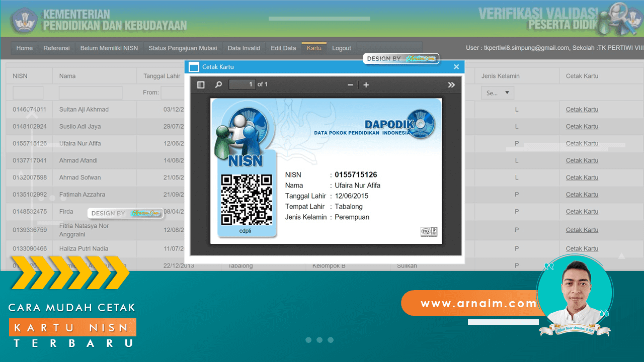Click the NISN column filter input
644x362 pixels.
click(x=28, y=93)
